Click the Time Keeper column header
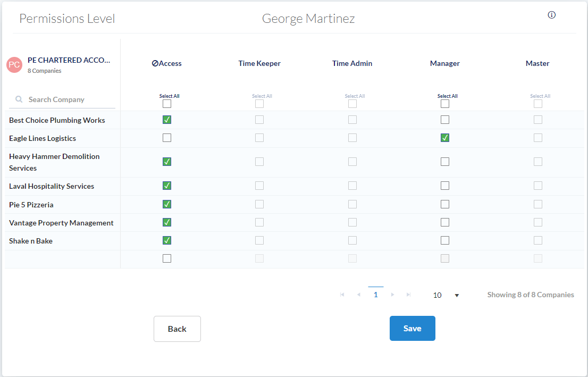588x377 pixels. (x=259, y=63)
